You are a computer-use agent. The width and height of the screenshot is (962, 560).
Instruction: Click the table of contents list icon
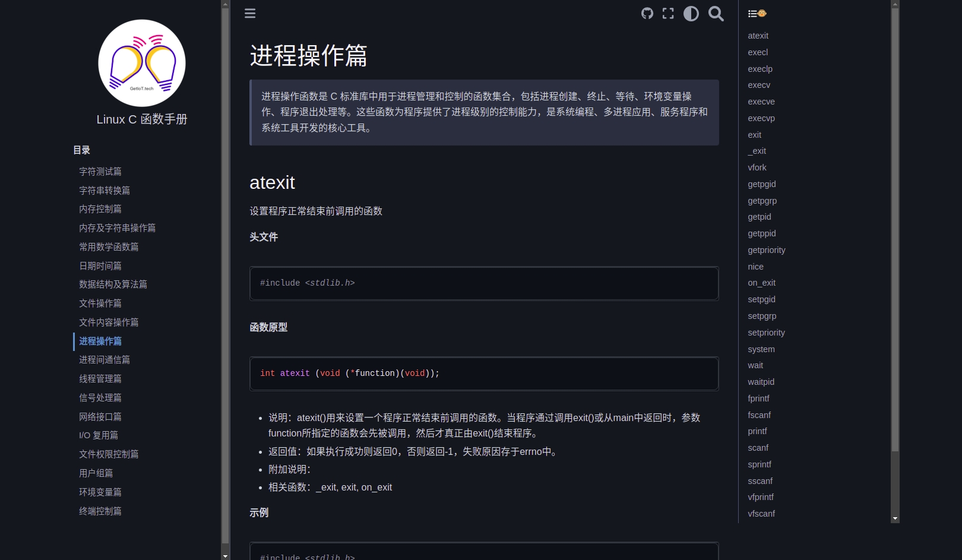[x=757, y=14]
